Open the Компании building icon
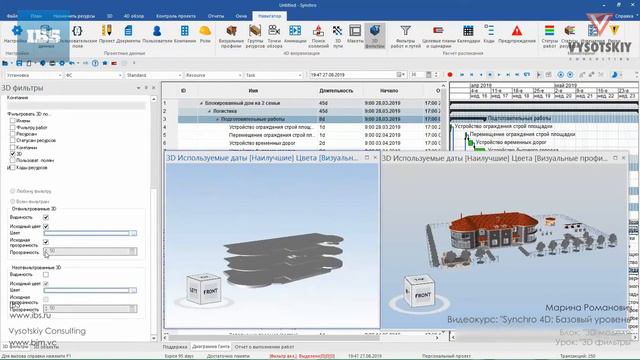The width and height of the screenshot is (640, 360). coord(184,31)
